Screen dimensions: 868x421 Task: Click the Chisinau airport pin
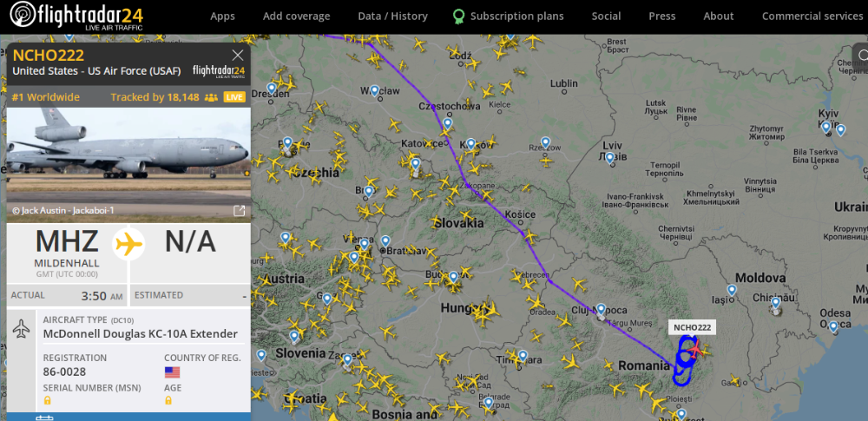[x=776, y=302]
